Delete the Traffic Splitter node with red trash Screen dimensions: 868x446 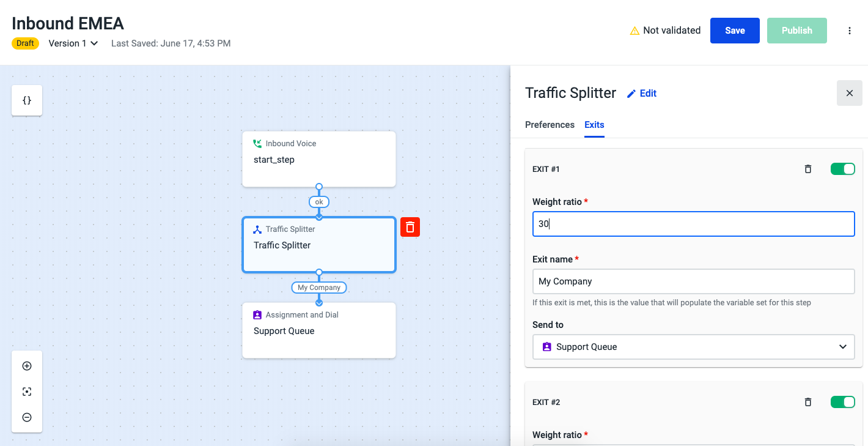(x=410, y=227)
